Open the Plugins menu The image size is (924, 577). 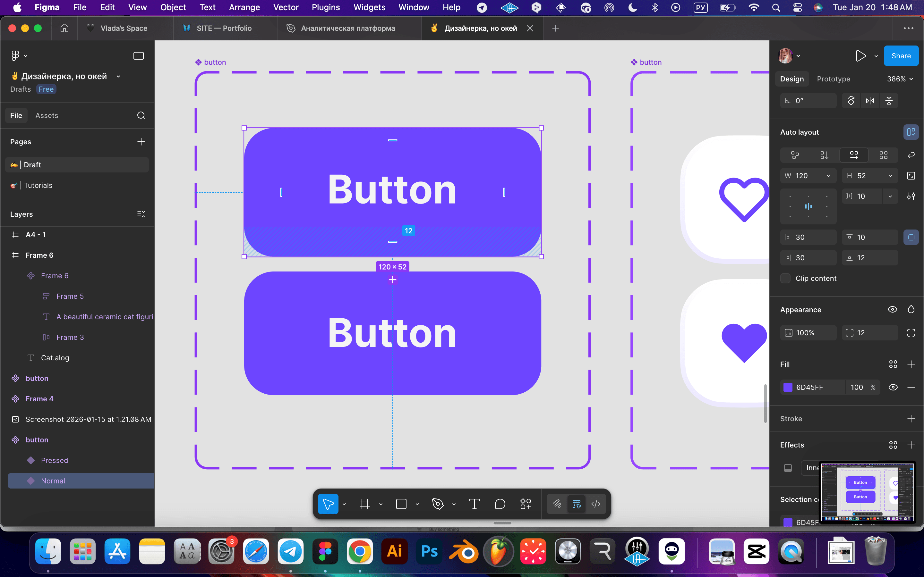tap(325, 7)
